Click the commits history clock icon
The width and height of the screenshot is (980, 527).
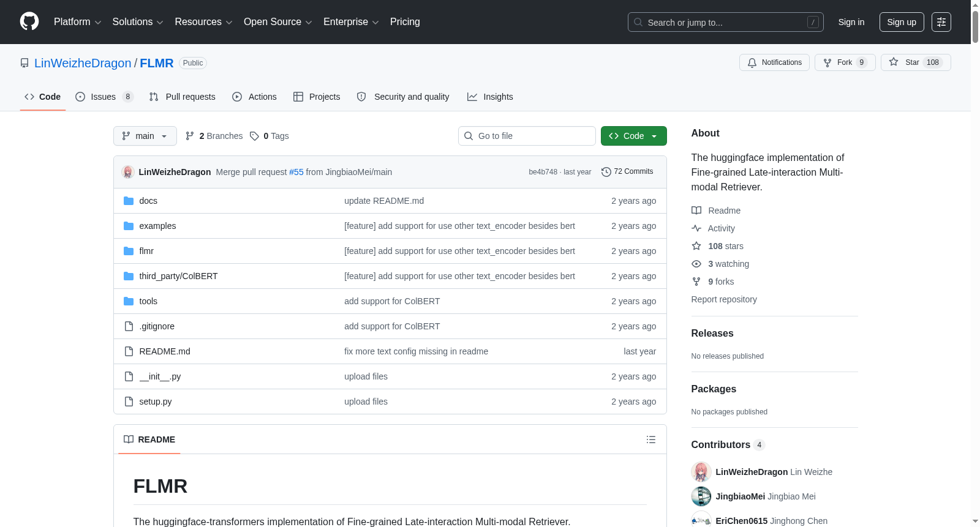[606, 172]
